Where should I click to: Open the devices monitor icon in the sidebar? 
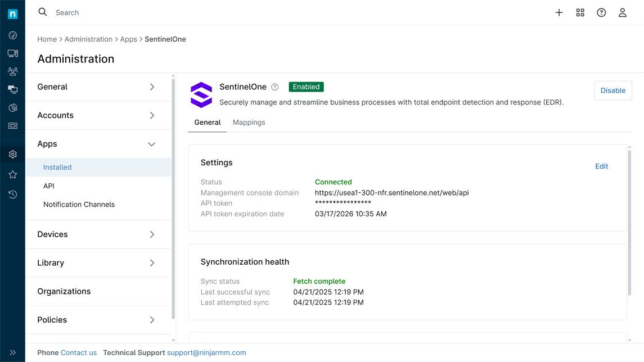[x=12, y=53]
